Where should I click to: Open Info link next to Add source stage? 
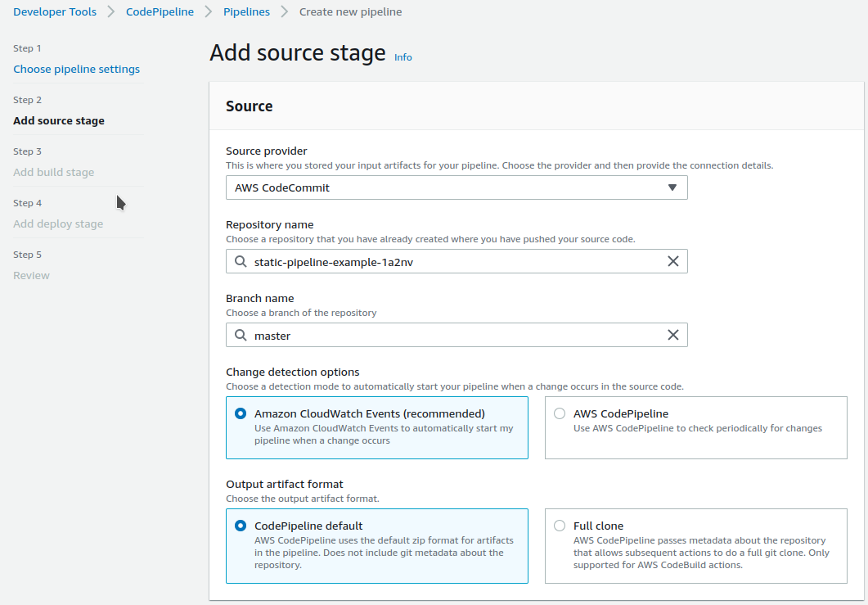pos(403,57)
